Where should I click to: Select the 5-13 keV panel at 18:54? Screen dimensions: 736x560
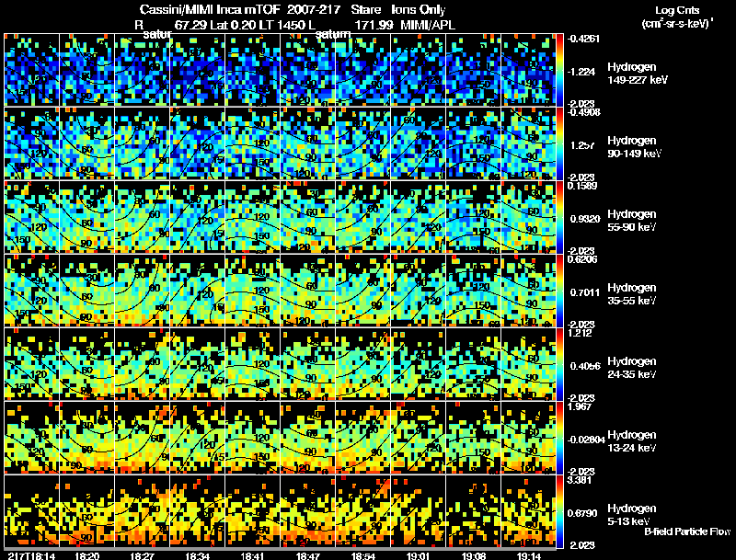pos(362,511)
